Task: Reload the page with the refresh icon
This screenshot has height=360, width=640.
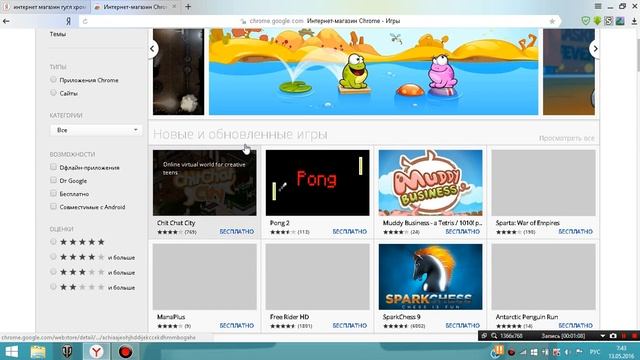Action: (85, 21)
